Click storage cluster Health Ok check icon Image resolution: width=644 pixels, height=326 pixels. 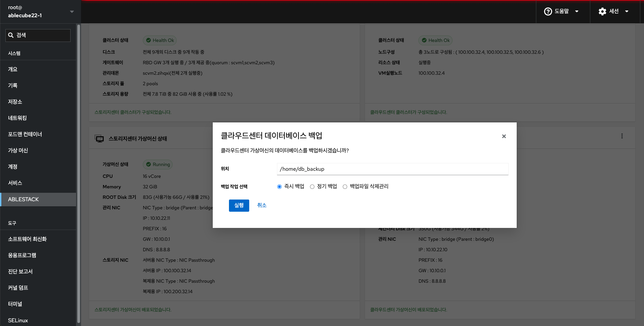click(x=148, y=40)
